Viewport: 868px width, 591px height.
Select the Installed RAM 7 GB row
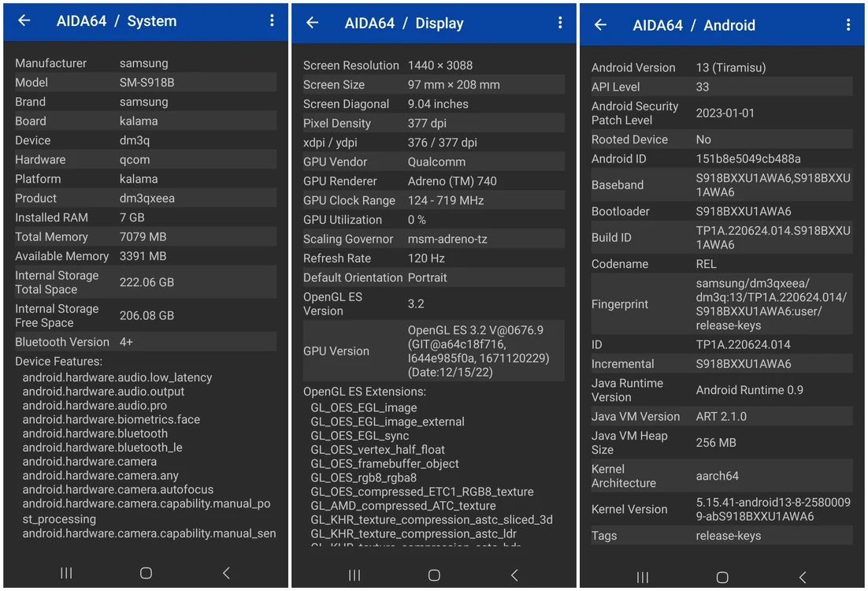click(x=146, y=217)
